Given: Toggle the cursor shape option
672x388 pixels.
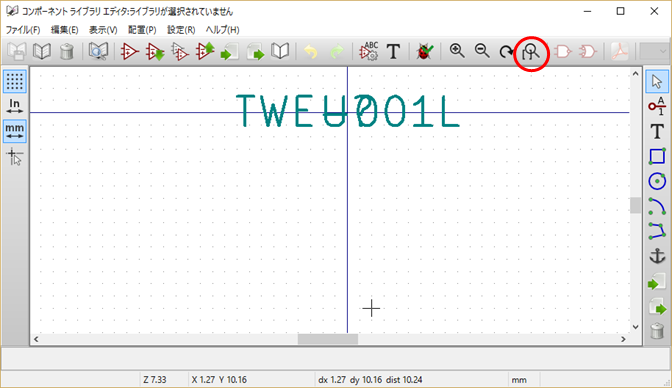Looking at the screenshot, I should point(15,157).
